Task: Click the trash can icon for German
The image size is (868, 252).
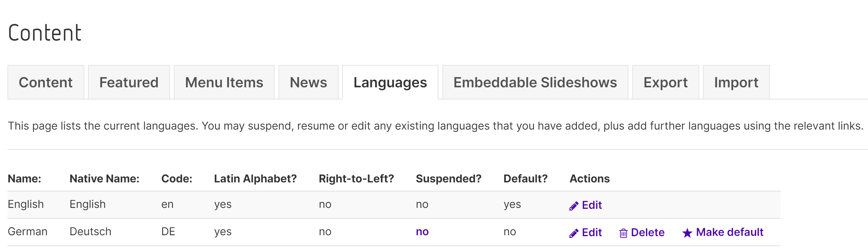Action: tap(623, 233)
